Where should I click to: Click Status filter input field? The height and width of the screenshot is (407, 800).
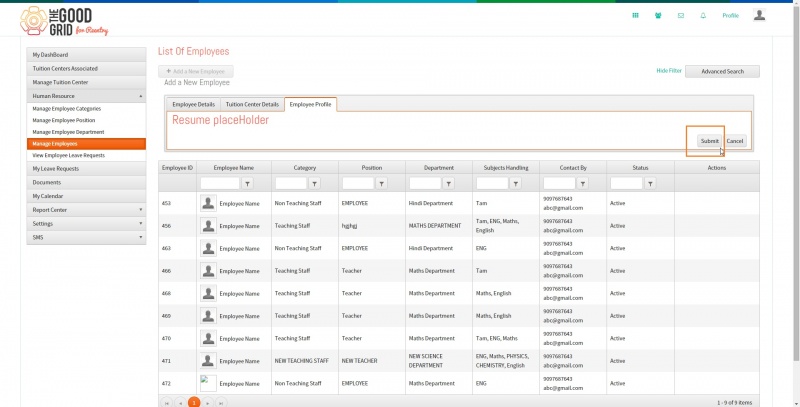pos(626,183)
